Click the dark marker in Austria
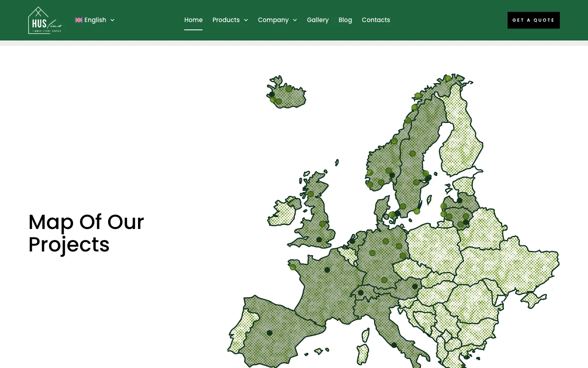This screenshot has height=368, width=588. coord(415,287)
